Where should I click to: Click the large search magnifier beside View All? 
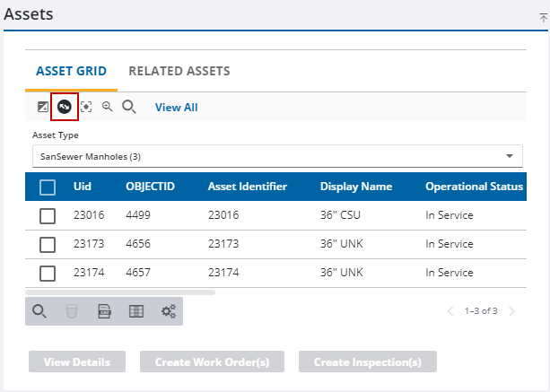click(x=129, y=107)
